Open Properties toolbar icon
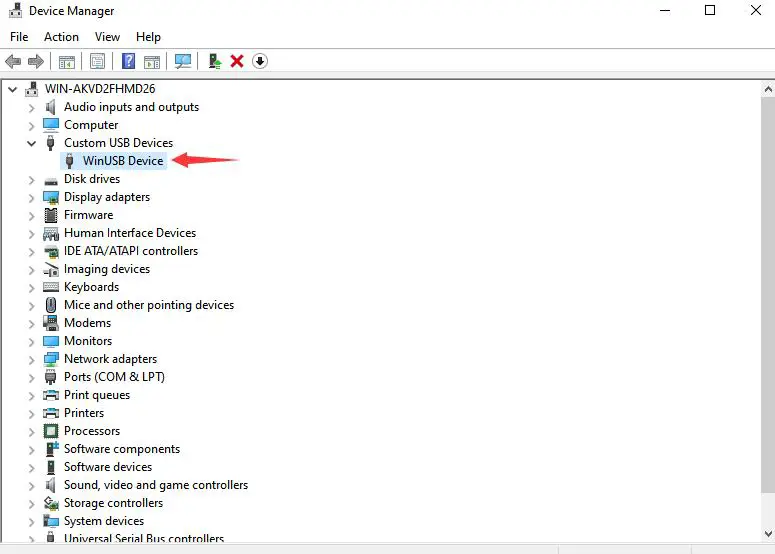The height and width of the screenshot is (554, 775). (97, 61)
